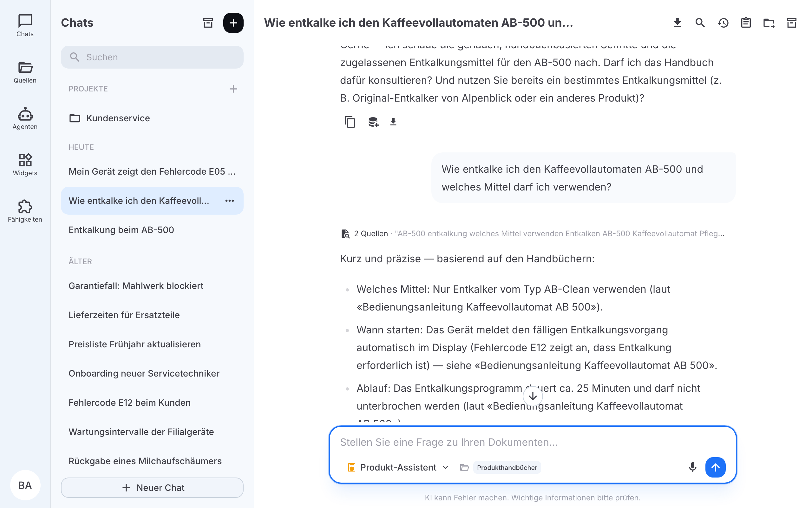812x508 pixels.
Task: Open the chat history icon in toolbar
Action: (x=723, y=23)
